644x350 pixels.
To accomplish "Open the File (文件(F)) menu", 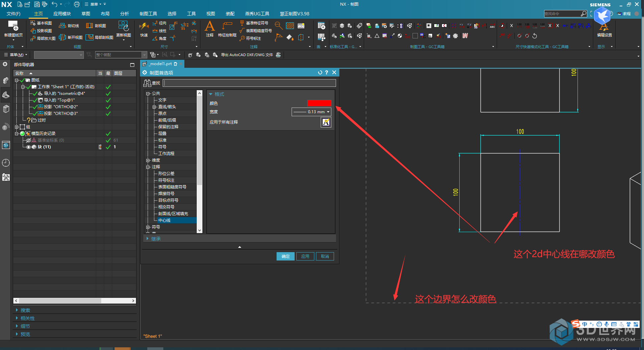I will point(13,14).
